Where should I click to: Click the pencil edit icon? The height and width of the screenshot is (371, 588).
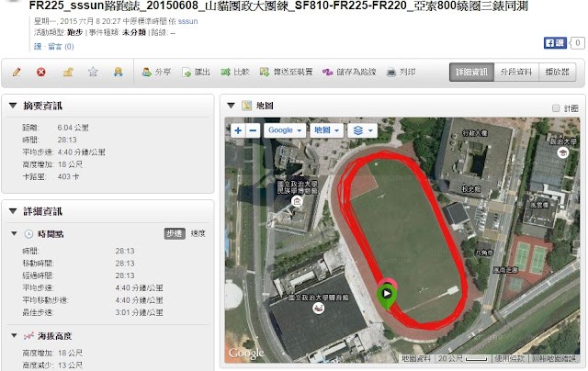pyautogui.click(x=17, y=72)
